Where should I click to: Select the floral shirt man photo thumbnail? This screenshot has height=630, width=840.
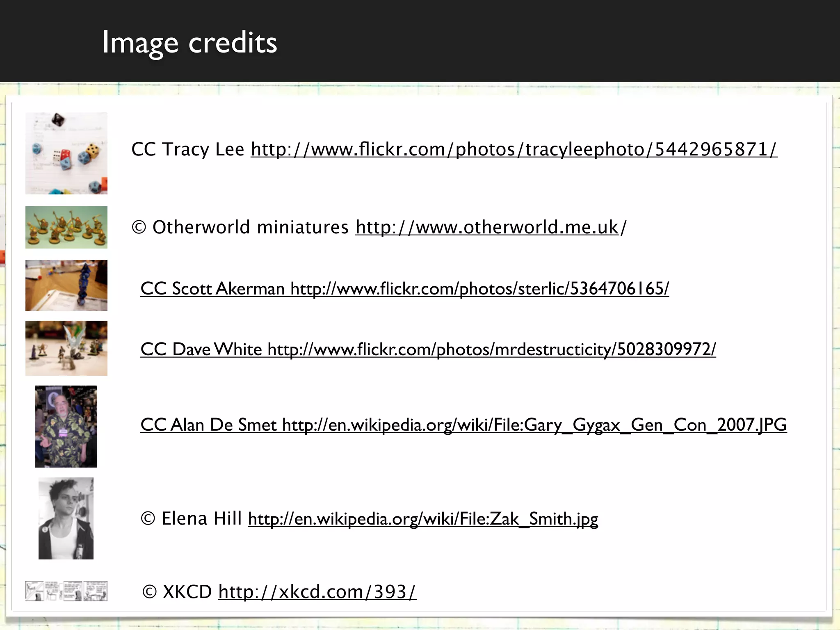(x=66, y=427)
